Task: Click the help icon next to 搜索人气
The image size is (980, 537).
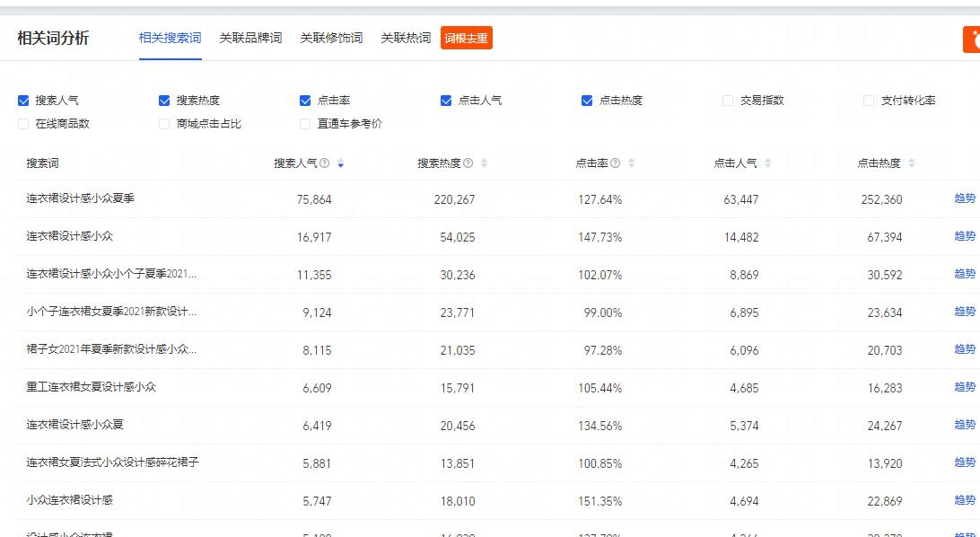Action: (x=323, y=163)
